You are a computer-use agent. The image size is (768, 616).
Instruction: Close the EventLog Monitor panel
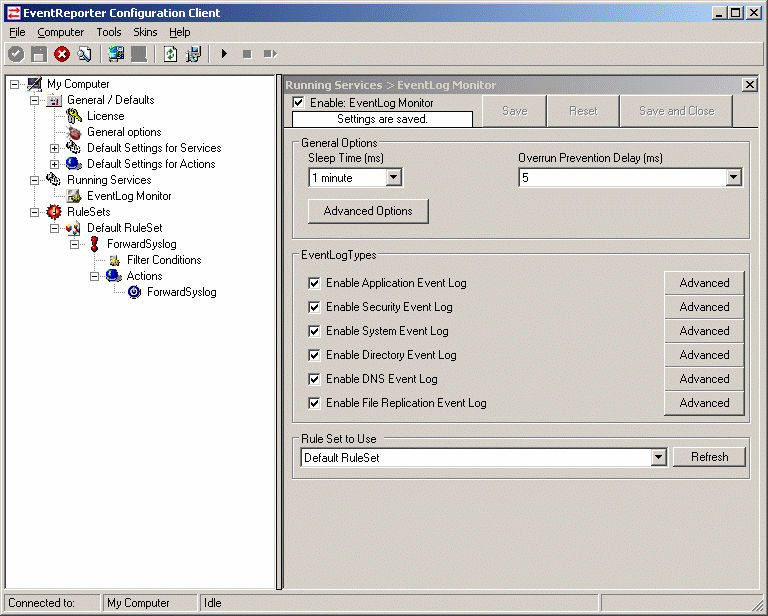749,85
